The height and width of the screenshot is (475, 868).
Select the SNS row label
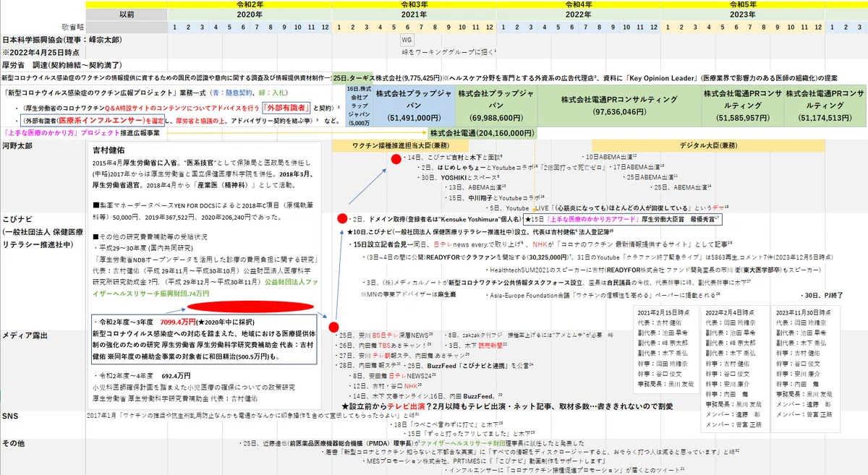pos(10,416)
